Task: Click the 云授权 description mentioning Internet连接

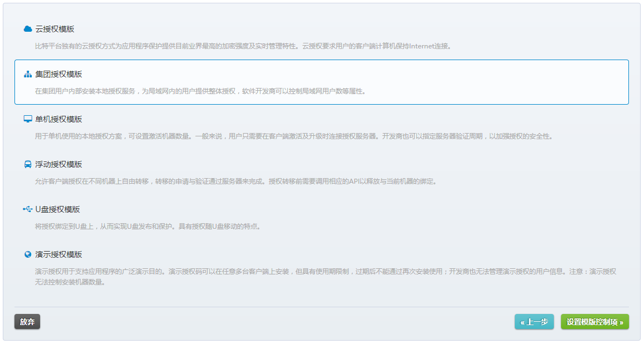Action: [244, 46]
